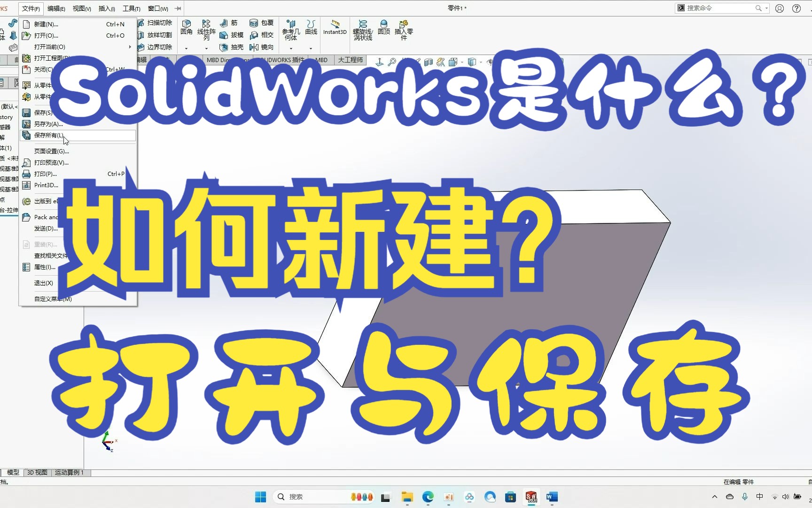Click the user login account icon
Screen dimensions: 812x508
(x=780, y=8)
